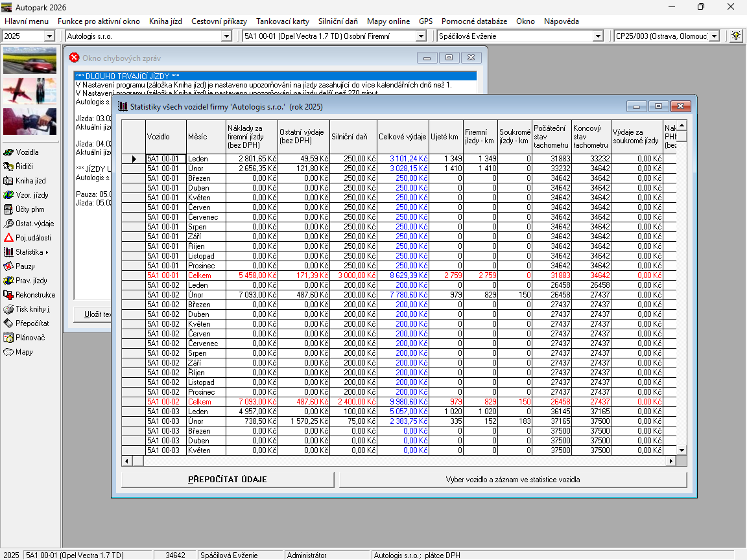747x560 pixels.
Task: Open Účty phm sidebar item
Action: click(29, 209)
